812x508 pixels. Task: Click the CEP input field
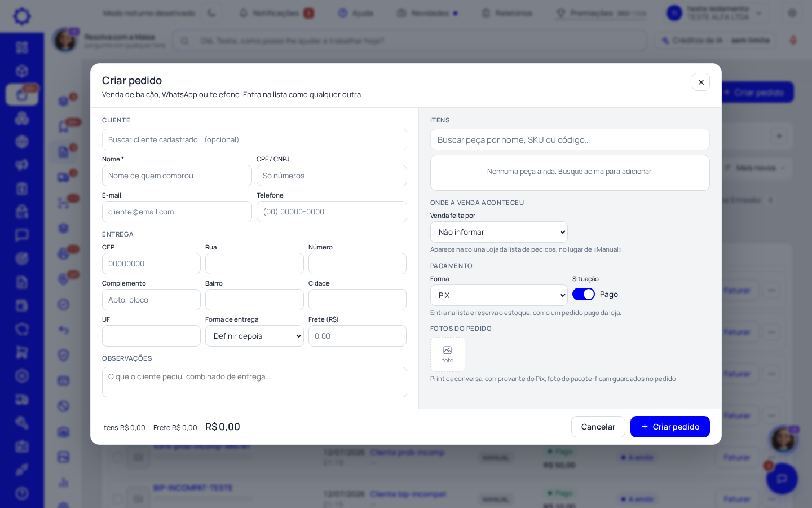151,264
